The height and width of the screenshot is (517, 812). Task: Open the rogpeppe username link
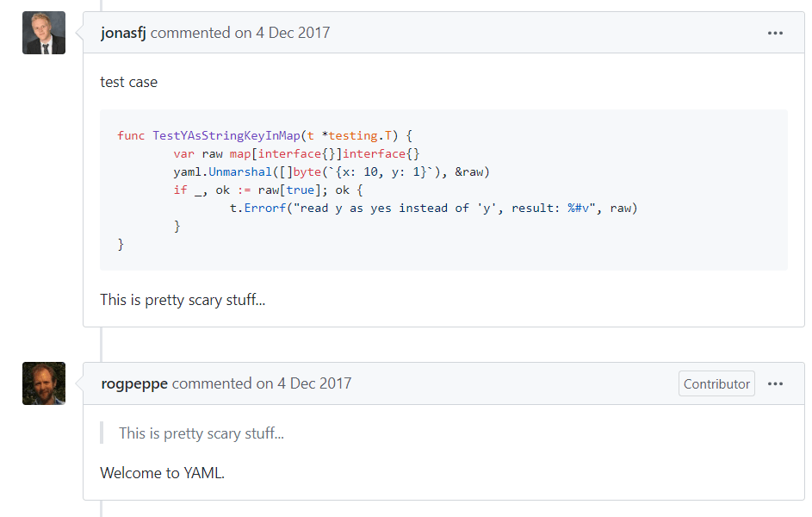point(133,384)
